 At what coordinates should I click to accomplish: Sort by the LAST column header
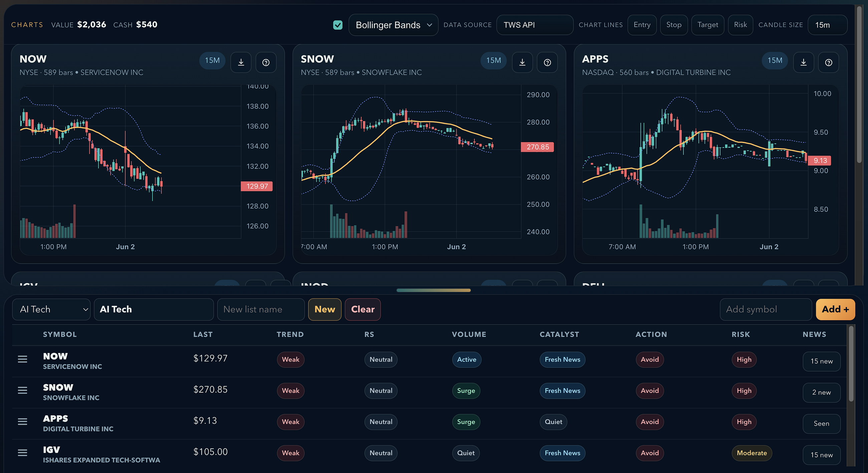[x=203, y=335]
